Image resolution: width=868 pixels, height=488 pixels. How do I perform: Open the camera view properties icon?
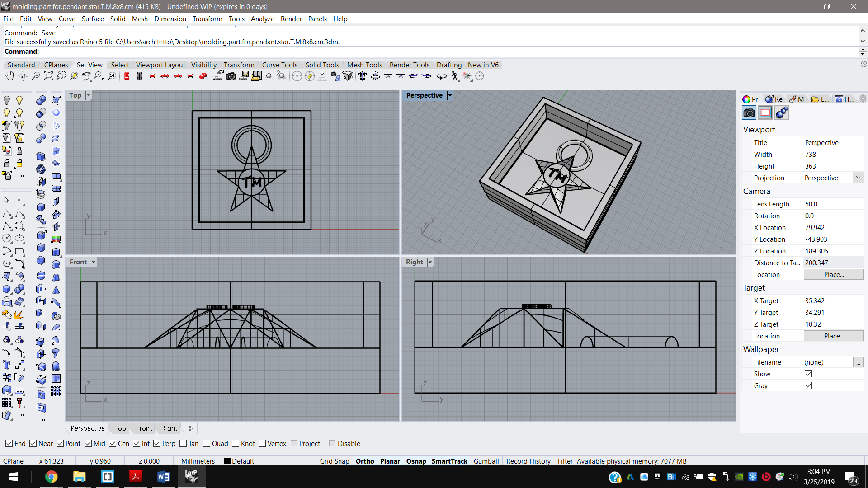749,113
